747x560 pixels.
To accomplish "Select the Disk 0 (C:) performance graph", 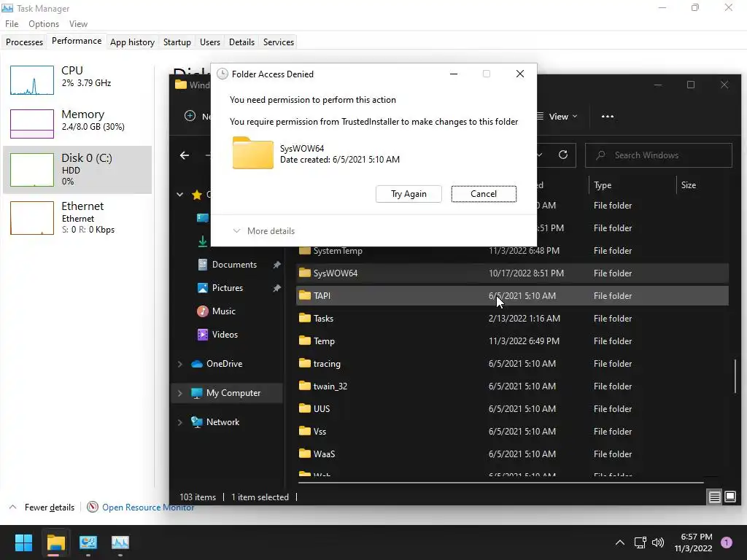I will 32,169.
